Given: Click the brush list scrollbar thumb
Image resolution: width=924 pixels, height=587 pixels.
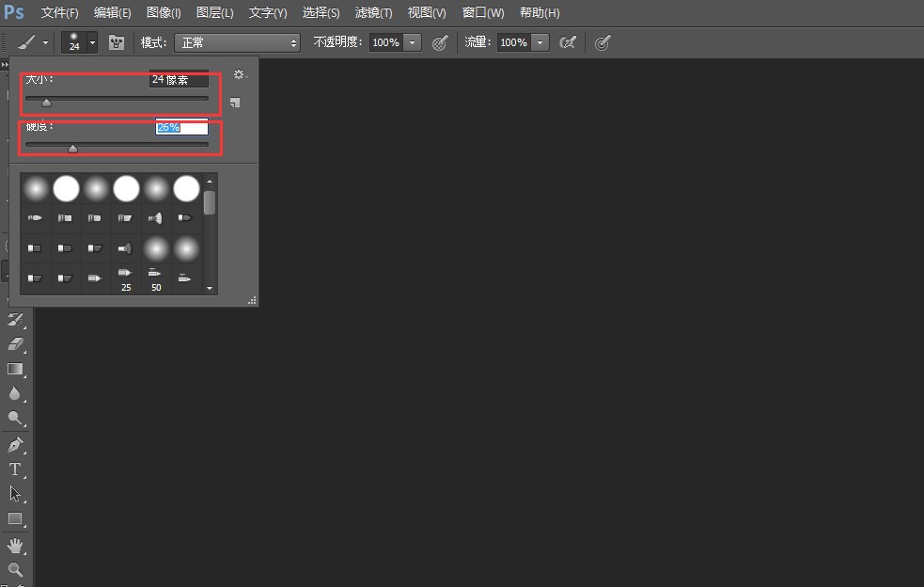Looking at the screenshot, I should click(210, 202).
